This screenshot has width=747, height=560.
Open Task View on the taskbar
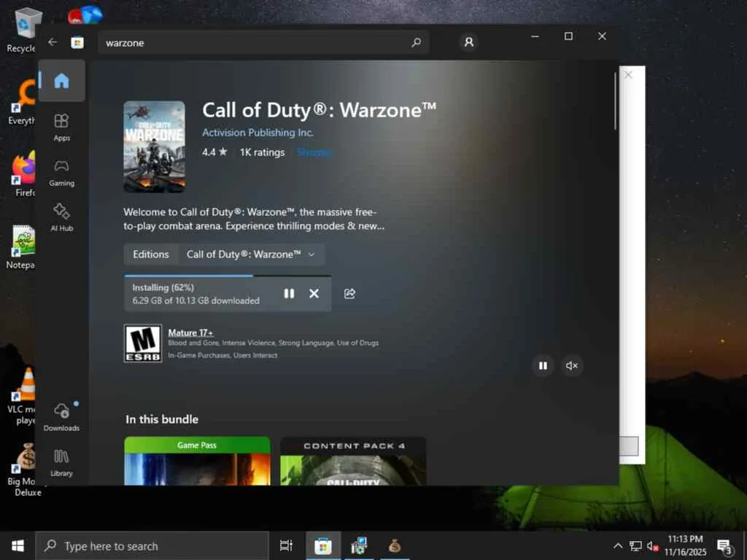[x=286, y=545]
